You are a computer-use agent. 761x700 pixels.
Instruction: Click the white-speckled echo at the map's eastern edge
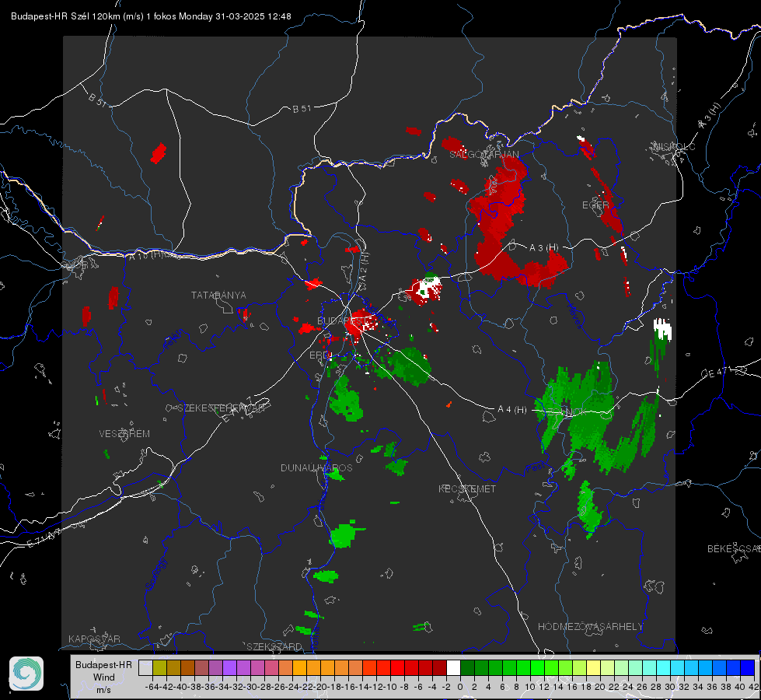click(x=662, y=331)
